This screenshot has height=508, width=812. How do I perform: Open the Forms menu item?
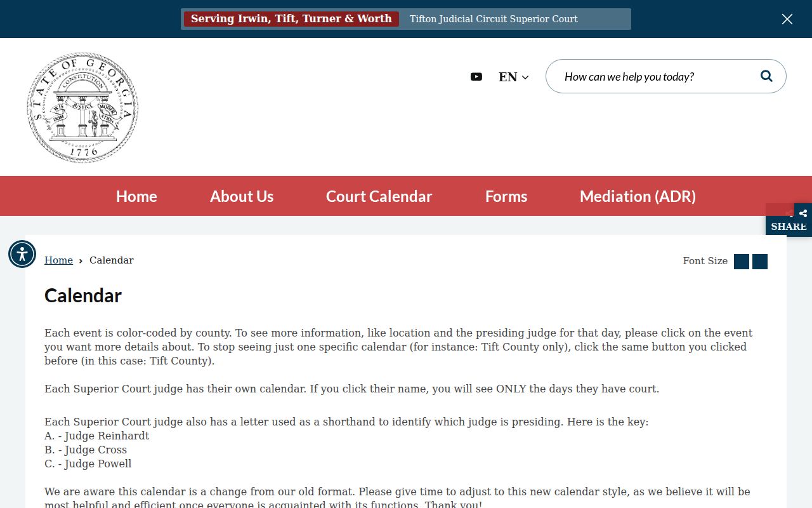[506, 196]
